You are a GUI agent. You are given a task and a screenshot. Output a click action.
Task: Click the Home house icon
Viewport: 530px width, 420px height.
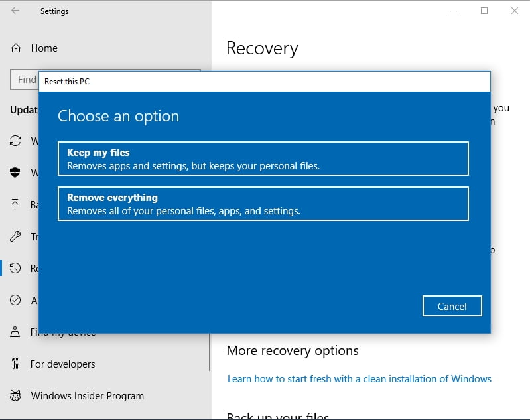tap(15, 48)
